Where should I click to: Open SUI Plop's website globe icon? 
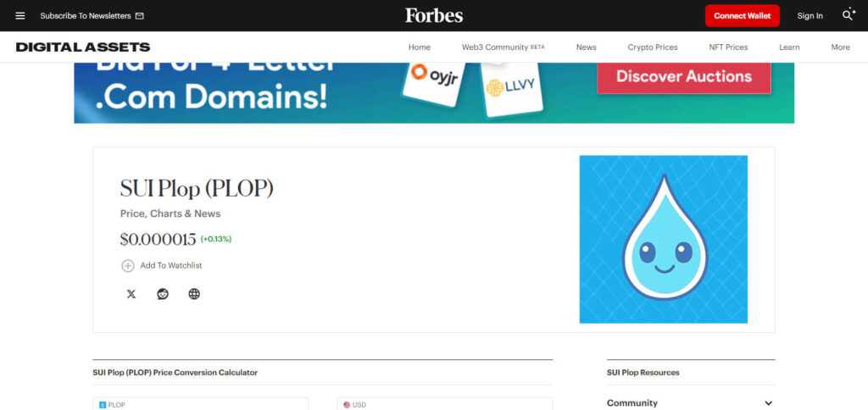(x=194, y=294)
